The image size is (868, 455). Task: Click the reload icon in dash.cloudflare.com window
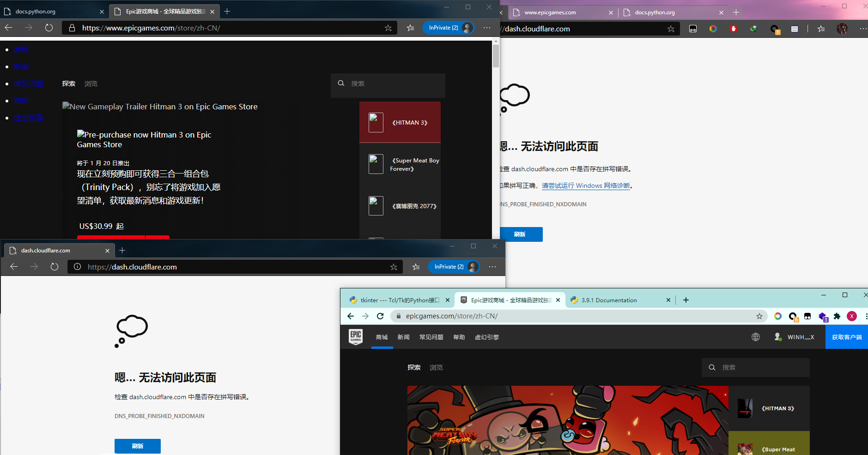coord(54,267)
